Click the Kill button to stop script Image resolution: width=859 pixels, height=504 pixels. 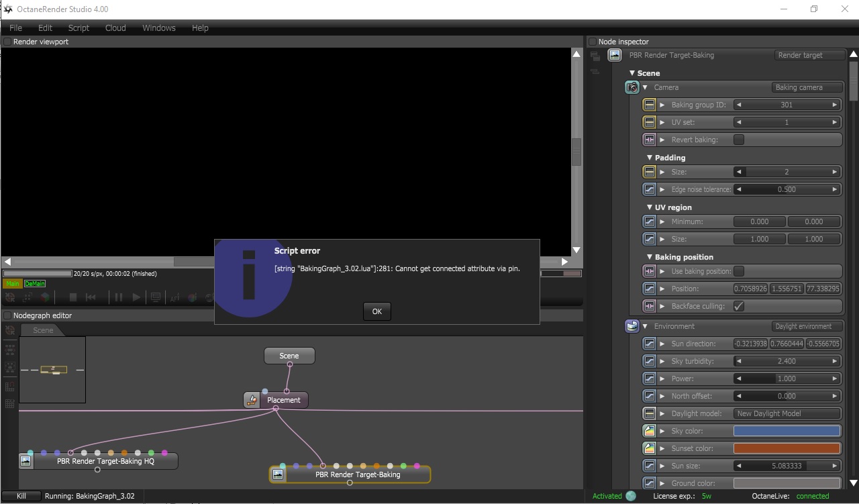coord(21,496)
